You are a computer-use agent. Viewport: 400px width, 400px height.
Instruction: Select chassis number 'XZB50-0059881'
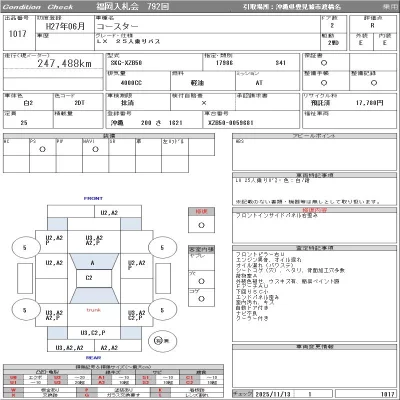coord(231,123)
